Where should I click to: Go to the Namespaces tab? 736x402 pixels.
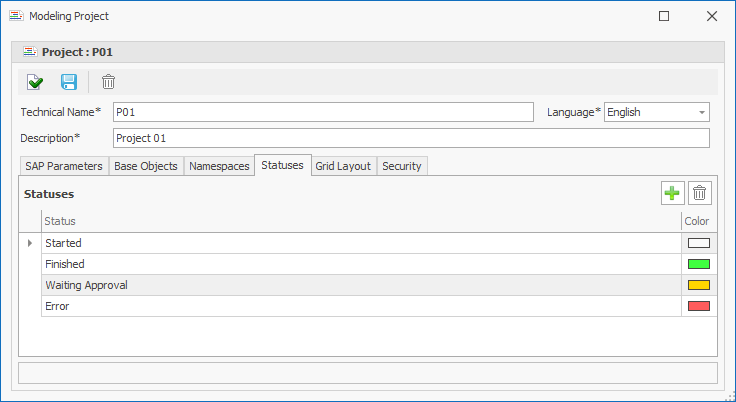[x=219, y=166]
